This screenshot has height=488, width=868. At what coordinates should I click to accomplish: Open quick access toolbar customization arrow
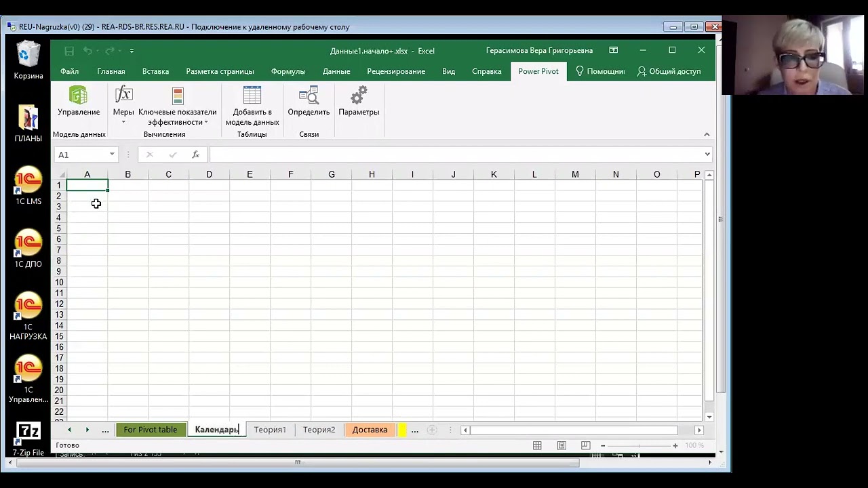132,51
